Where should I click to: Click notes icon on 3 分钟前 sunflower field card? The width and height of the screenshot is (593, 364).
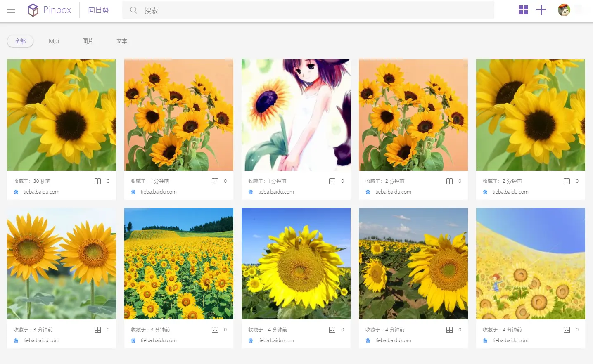coord(215,330)
